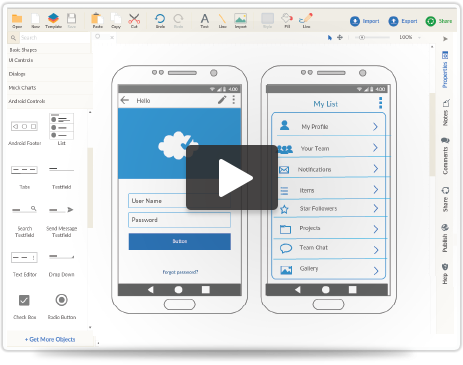Open the Publish side tab
Screen dimensions: 463x365
(x=445, y=238)
